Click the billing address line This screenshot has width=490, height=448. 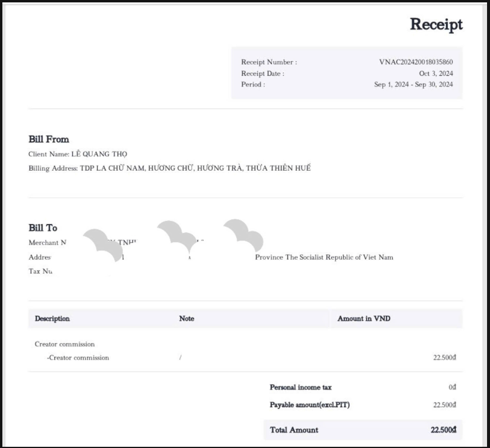[169, 168]
